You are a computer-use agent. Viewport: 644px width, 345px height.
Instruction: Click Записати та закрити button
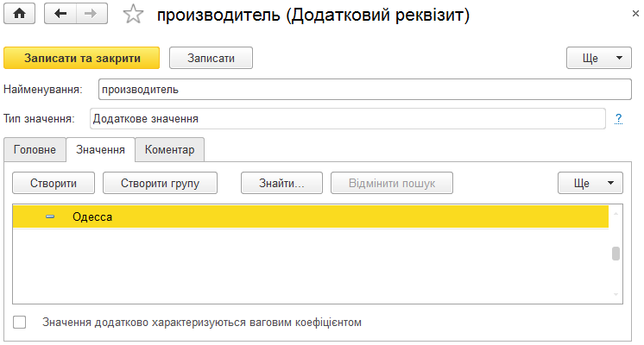(x=82, y=58)
